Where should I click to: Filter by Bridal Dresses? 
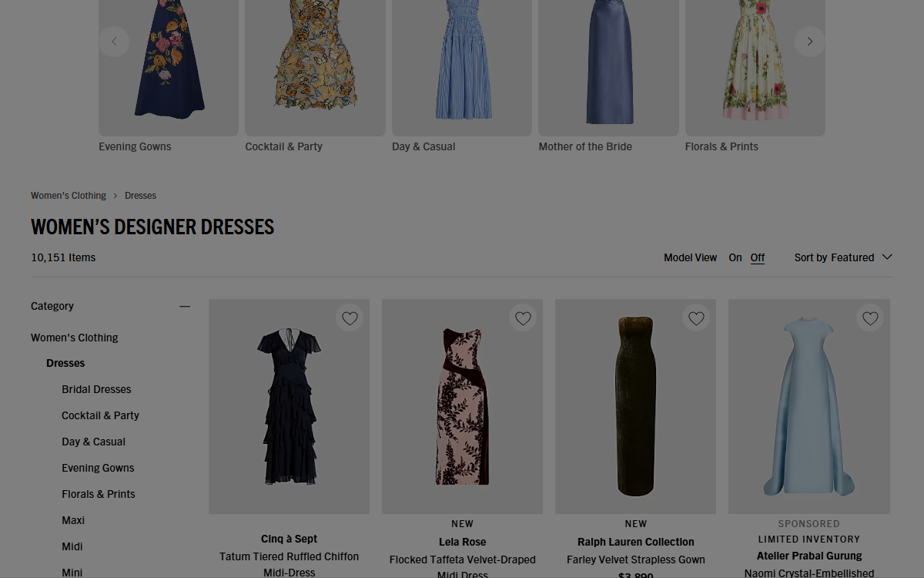[96, 389]
